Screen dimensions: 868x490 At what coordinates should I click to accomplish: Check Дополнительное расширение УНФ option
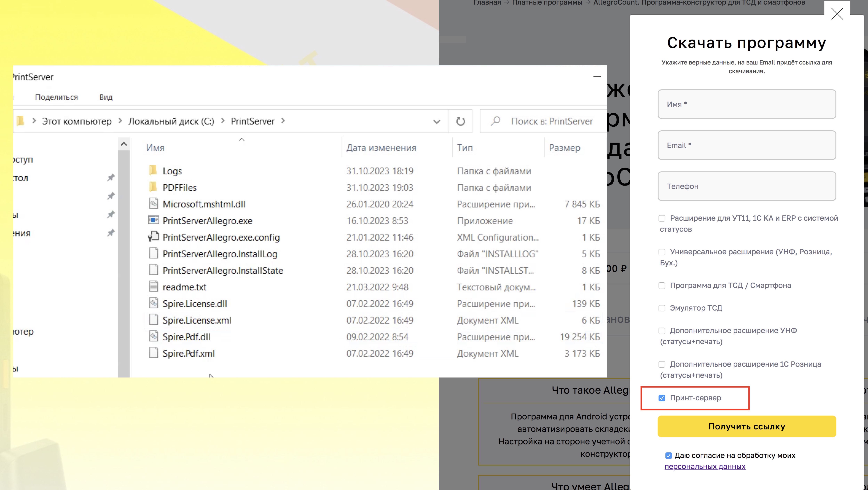tap(662, 331)
